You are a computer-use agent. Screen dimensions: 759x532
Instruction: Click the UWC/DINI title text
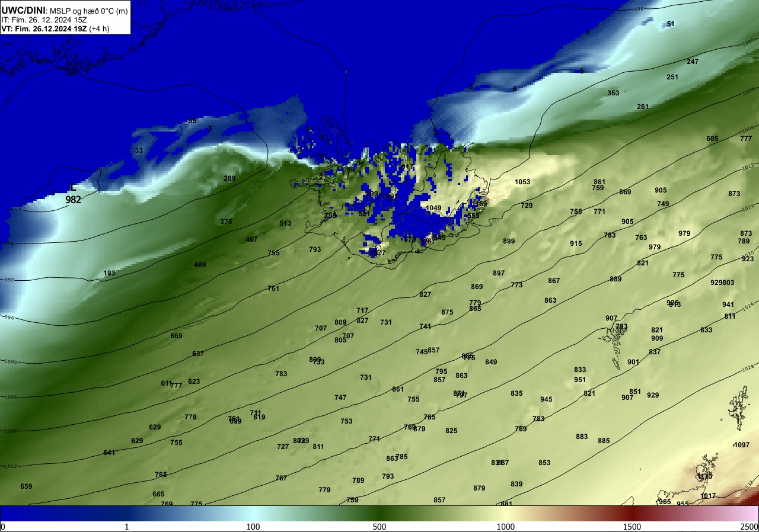[x=24, y=10]
